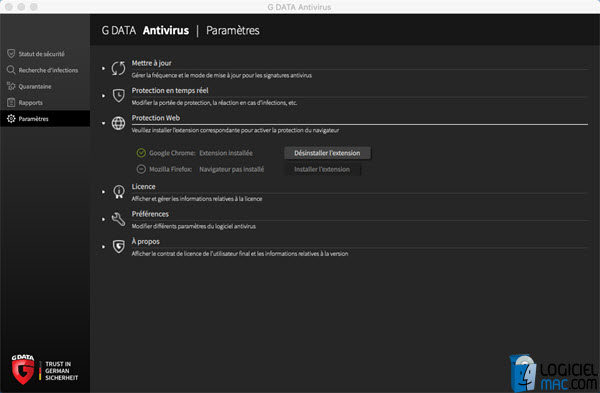Click 'TRUST IN GERMAN SICHERHEIT' slogan text
The width and height of the screenshot is (600, 393).
pyautogui.click(x=61, y=371)
